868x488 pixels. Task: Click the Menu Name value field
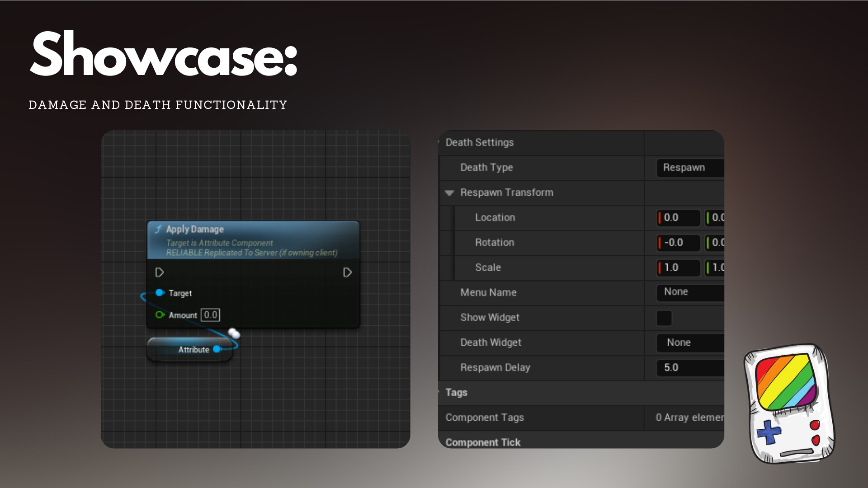pos(689,292)
